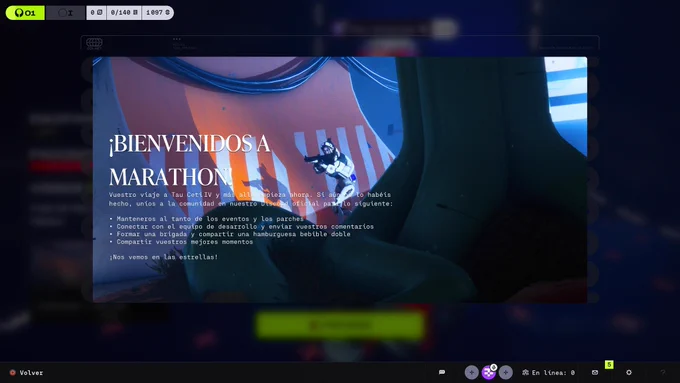Click the text '¡Nos vemos en las estrellas!'
Screen dimensions: 680x383
(x=163, y=257)
